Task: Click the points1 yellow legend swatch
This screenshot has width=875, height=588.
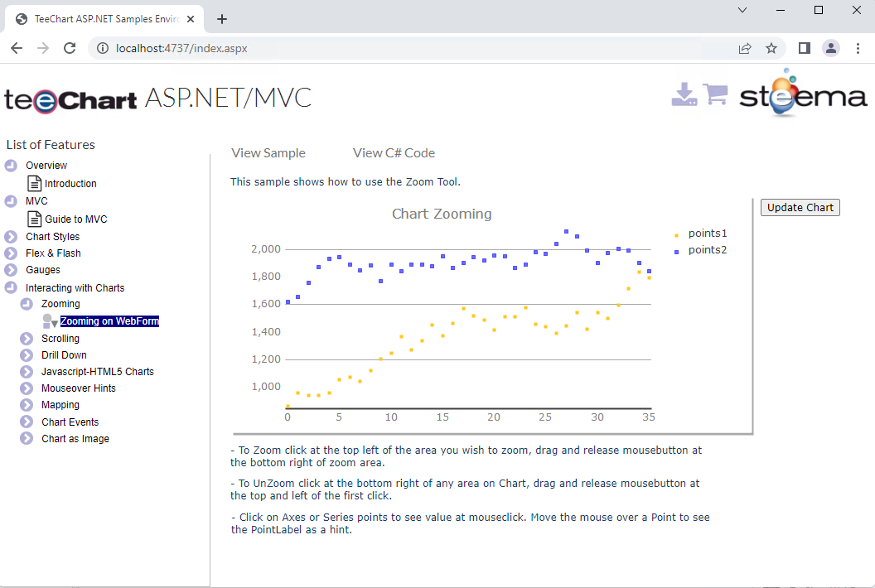Action: [676, 235]
